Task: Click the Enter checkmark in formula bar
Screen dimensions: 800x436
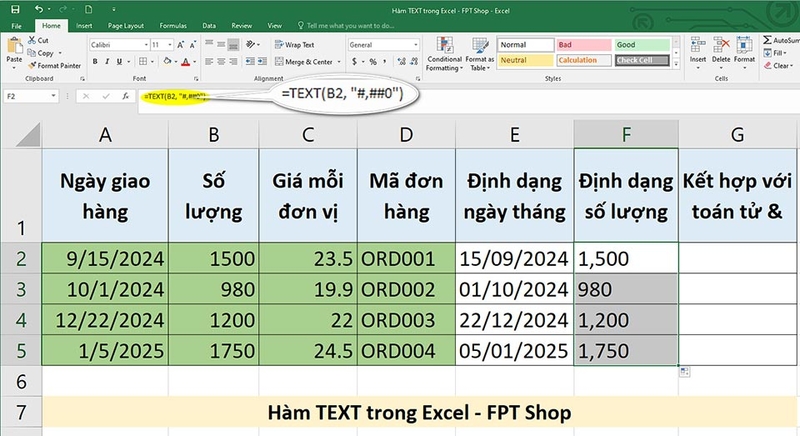Action: pos(106,96)
